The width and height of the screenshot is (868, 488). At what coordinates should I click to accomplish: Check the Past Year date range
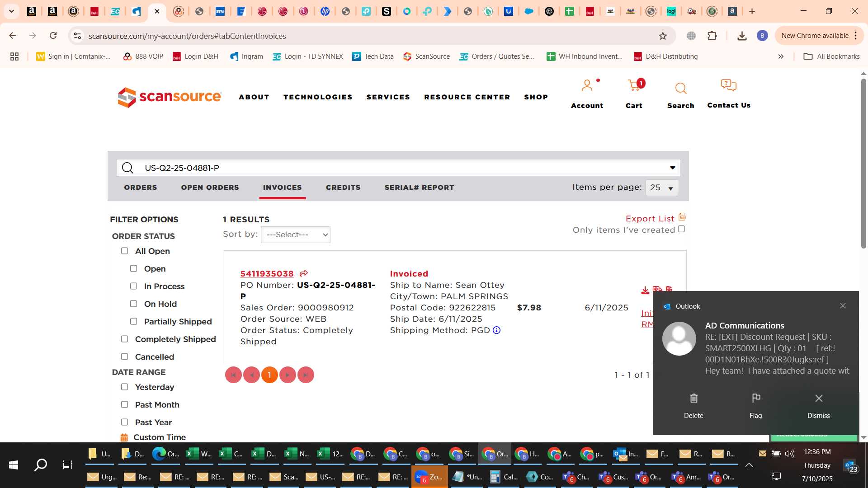pos(124,422)
